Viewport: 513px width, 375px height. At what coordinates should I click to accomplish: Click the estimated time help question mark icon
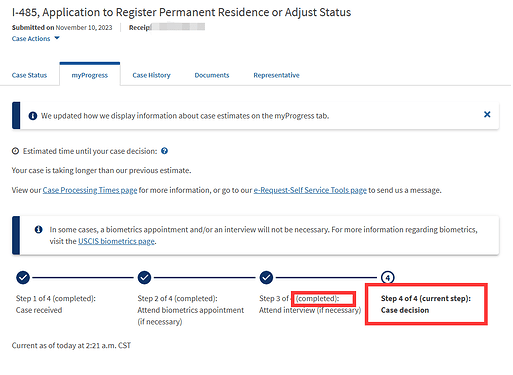[x=164, y=151]
